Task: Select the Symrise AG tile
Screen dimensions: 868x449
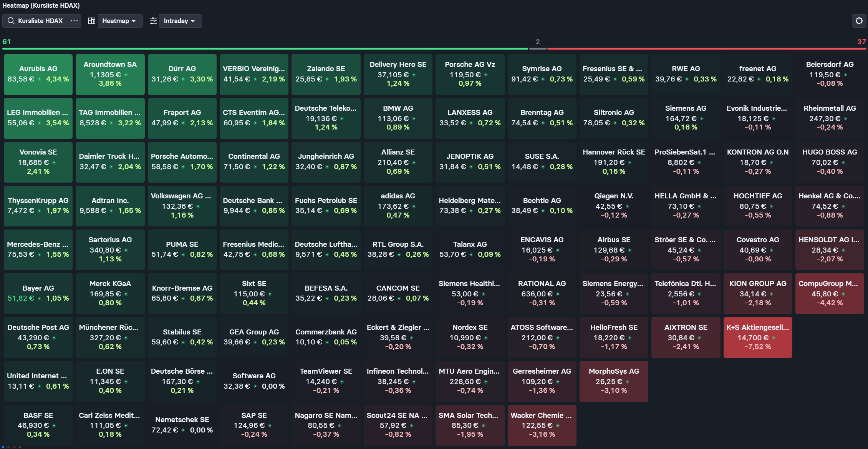Action: click(x=542, y=75)
